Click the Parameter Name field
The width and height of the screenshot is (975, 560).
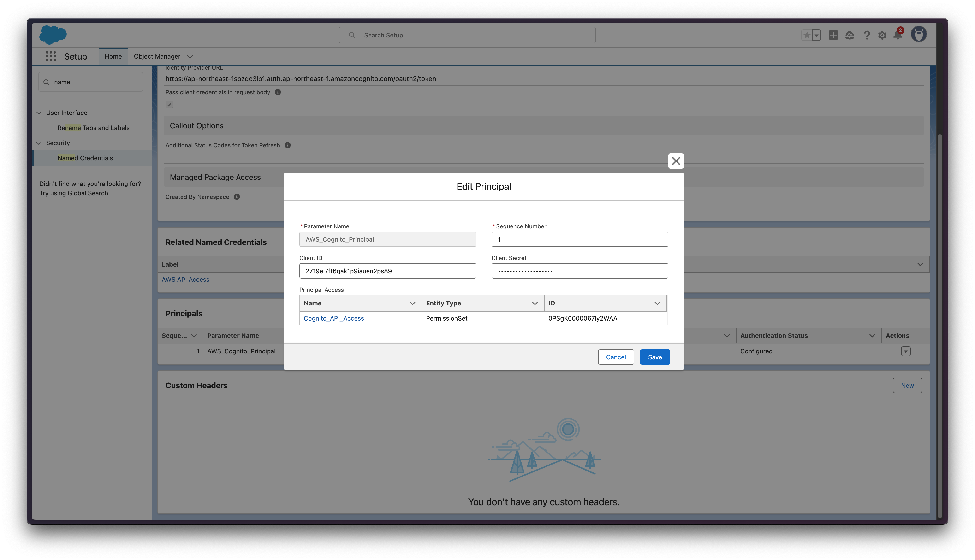coord(387,239)
